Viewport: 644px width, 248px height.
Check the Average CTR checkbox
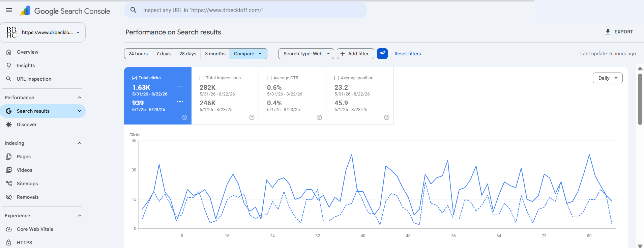[269, 78]
